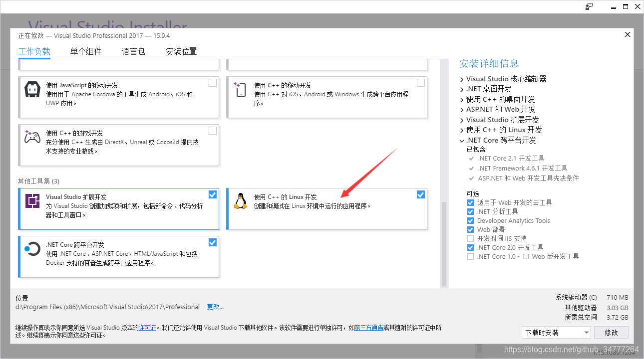Screen dimensions: 644x359
Task: Click the .NET Core cross-platform icon
Action: (32, 249)
